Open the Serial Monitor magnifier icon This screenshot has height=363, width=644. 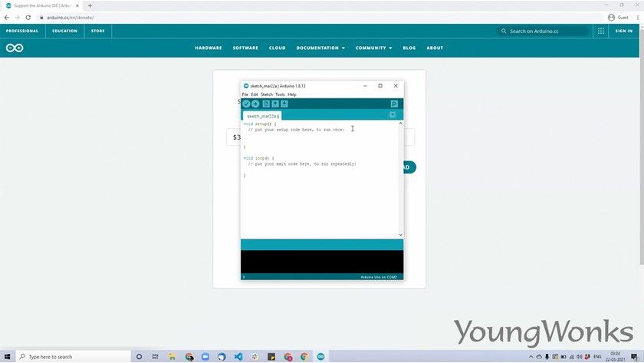[x=394, y=104]
